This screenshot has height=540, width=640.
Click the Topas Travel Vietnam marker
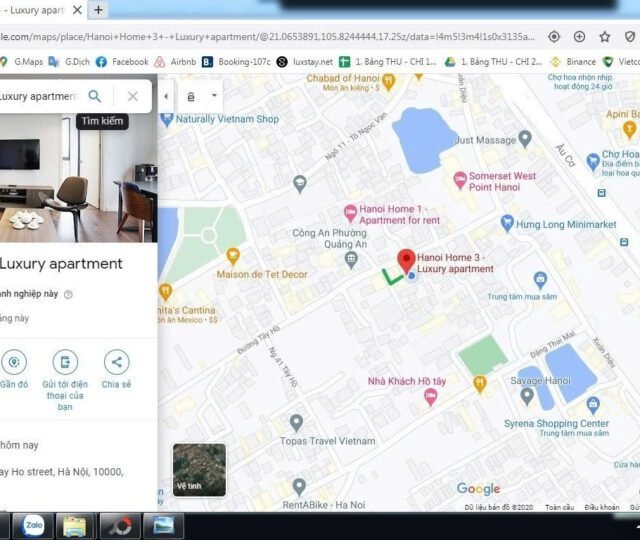click(x=296, y=423)
